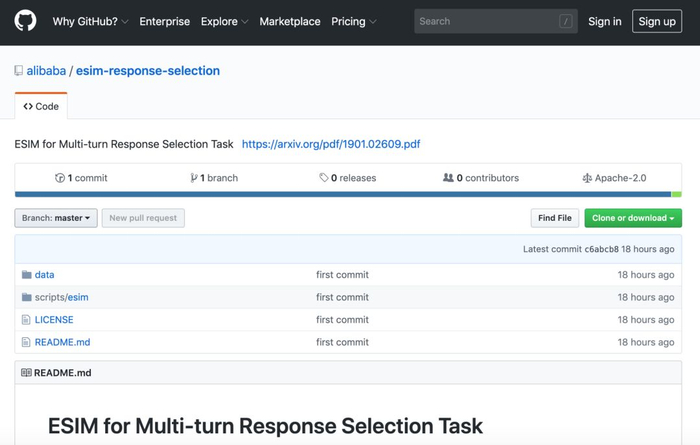This screenshot has height=445, width=700.
Task: Click the data folder icon
Action: click(x=26, y=275)
